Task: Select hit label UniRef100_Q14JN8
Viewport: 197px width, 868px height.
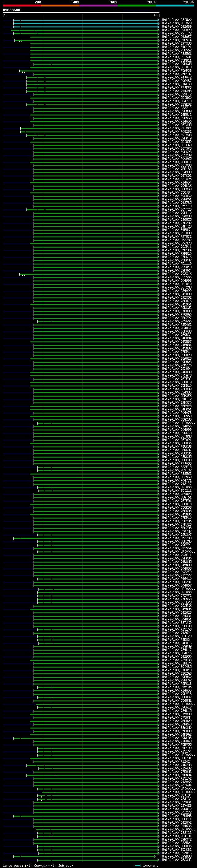Action: (x=177, y=91)
